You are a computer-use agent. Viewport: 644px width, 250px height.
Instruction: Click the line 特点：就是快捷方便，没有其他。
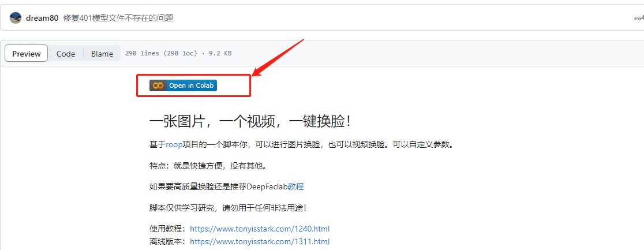pos(209,166)
